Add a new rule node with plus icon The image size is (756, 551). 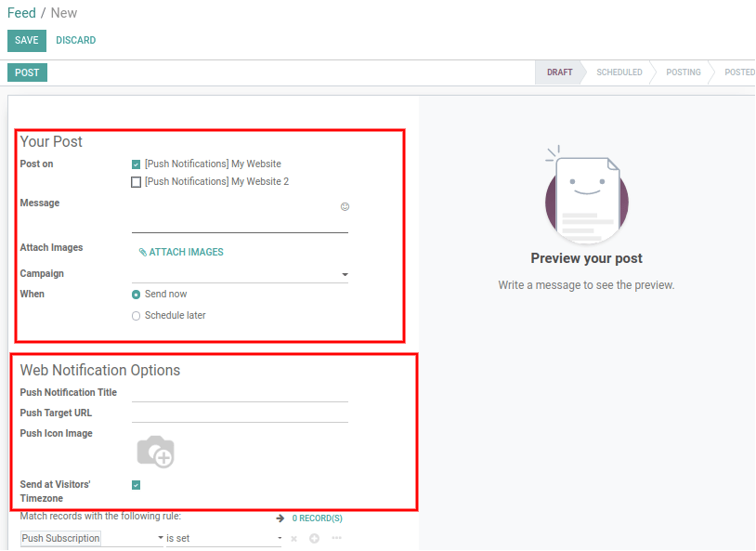314,538
